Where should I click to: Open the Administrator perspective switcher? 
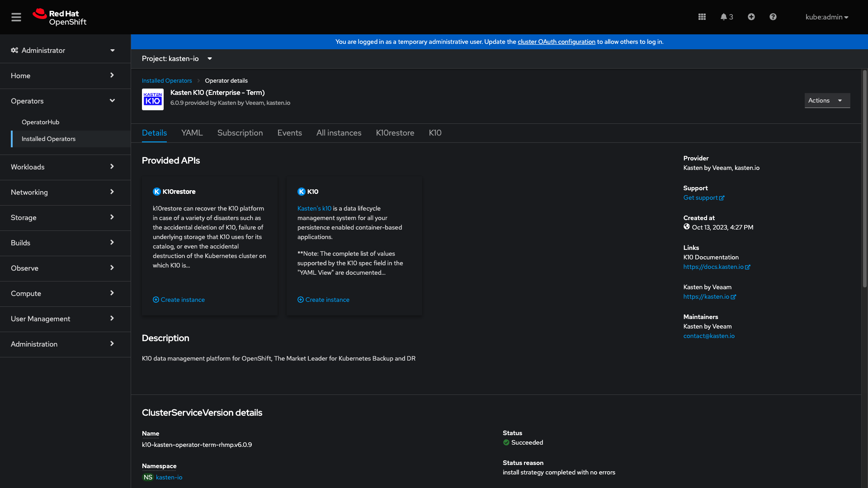pos(65,50)
